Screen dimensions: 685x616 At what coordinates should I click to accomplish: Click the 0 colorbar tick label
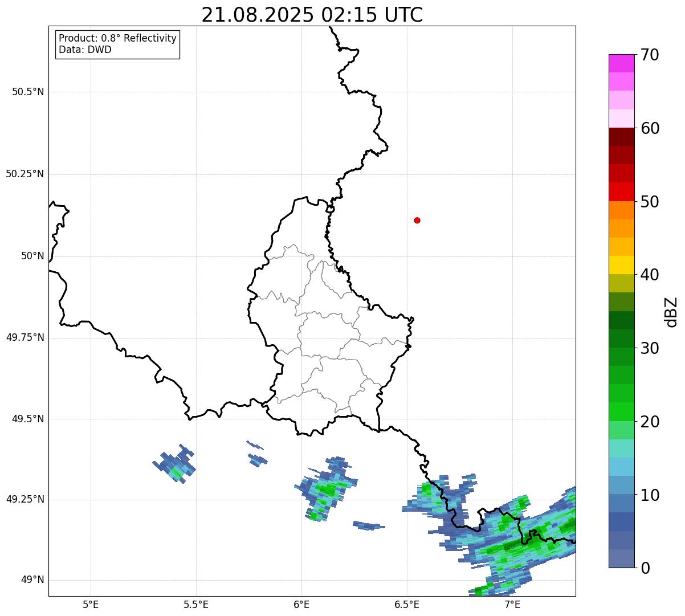pos(645,568)
